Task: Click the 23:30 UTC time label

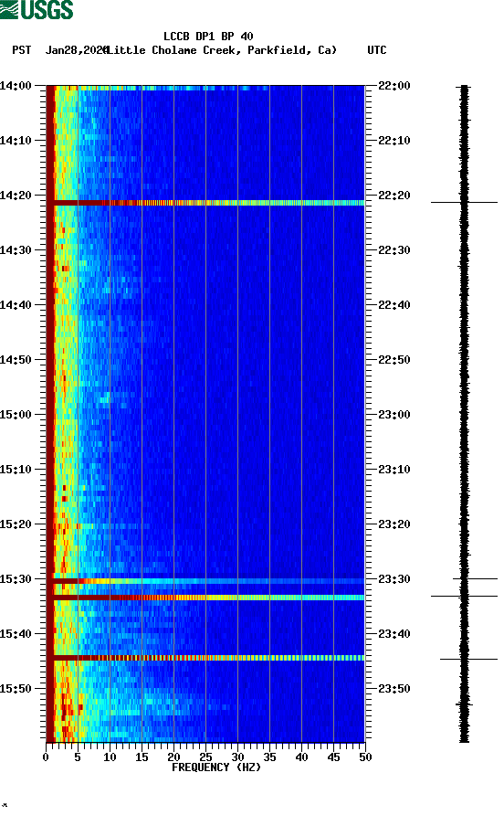Action: [x=394, y=579]
